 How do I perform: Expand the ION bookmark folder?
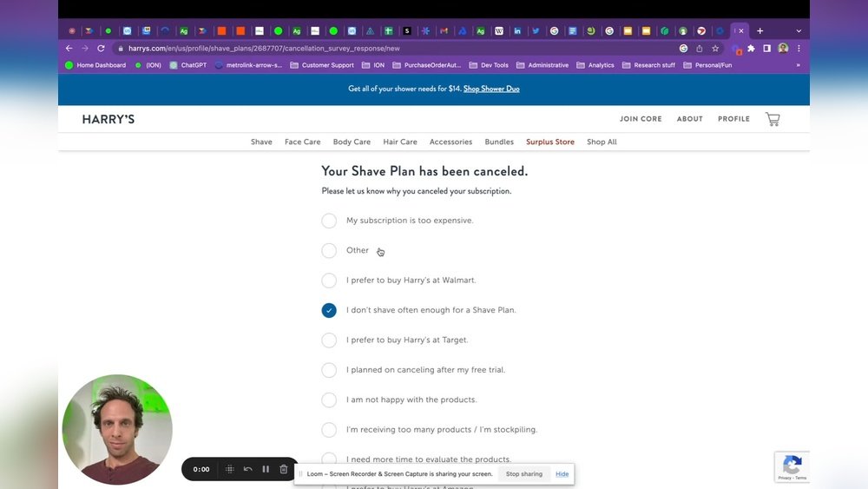(x=373, y=65)
